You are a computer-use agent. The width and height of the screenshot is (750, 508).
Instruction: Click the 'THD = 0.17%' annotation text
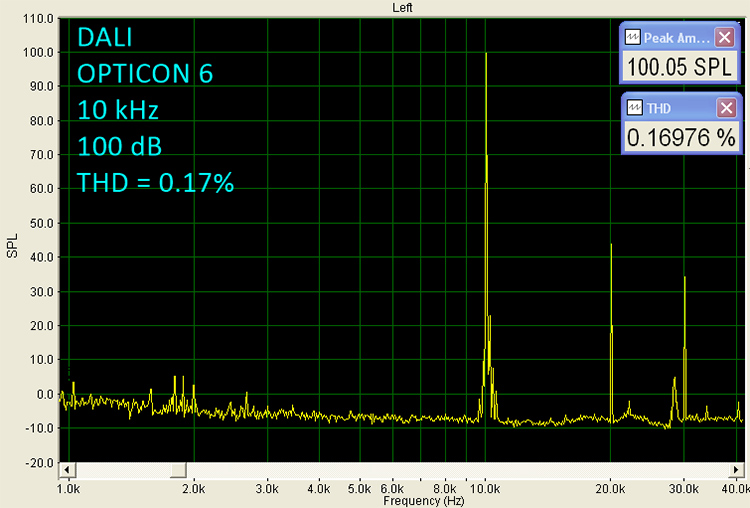[155, 182]
